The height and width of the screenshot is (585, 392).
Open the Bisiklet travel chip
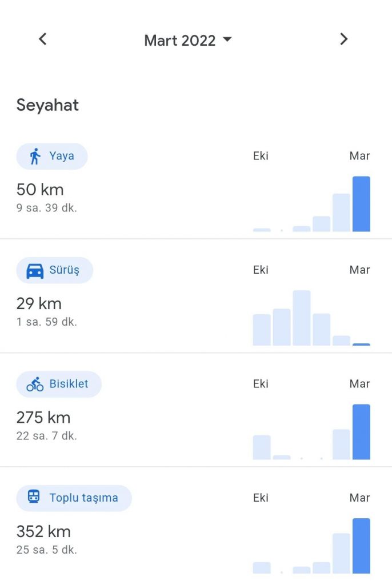coord(59,384)
